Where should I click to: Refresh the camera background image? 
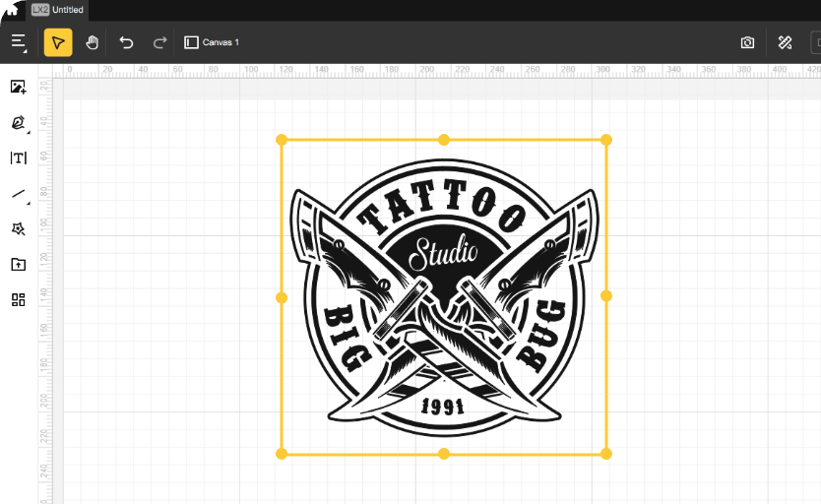[x=747, y=42]
